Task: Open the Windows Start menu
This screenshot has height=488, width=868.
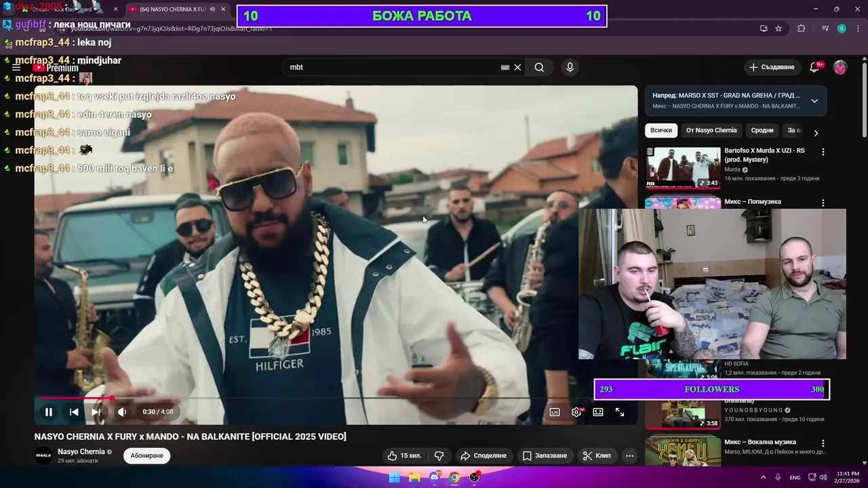Action: [x=394, y=477]
